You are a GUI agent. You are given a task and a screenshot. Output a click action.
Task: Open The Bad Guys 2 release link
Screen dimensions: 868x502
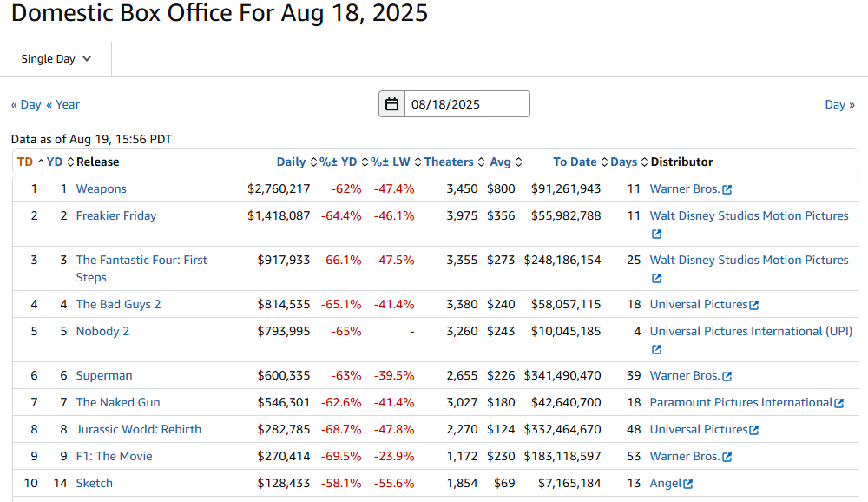tap(118, 304)
